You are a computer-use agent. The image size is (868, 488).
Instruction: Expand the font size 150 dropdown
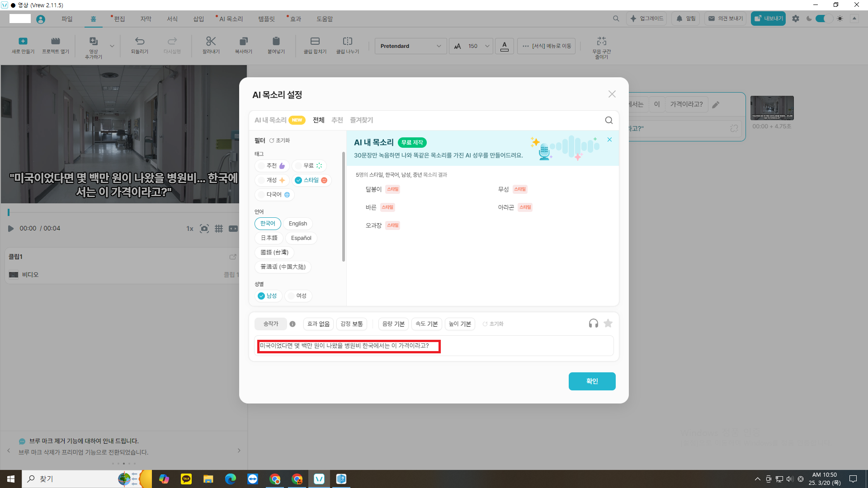[x=487, y=46]
